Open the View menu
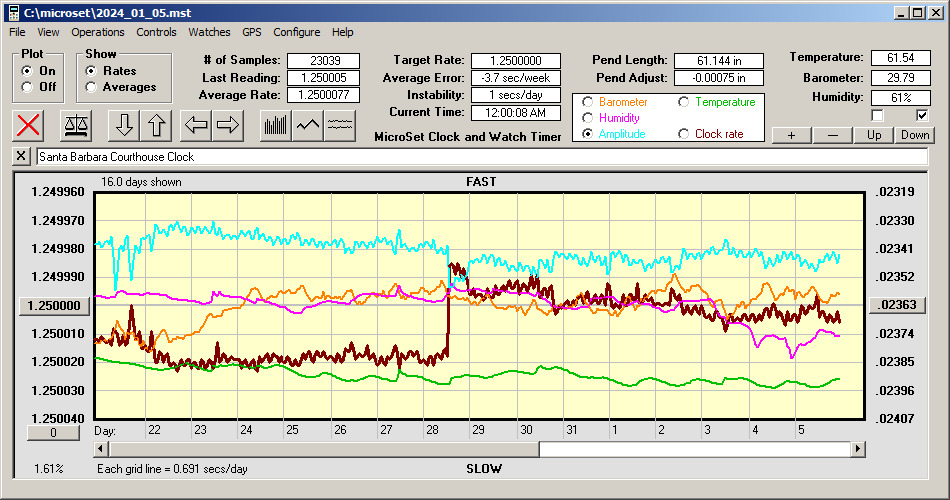The image size is (950, 500). coord(48,32)
